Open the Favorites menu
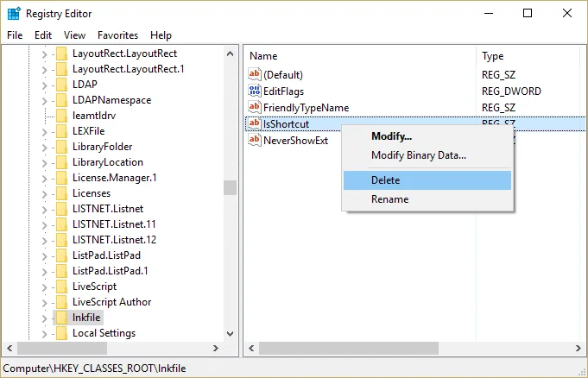The image size is (588, 378). pyautogui.click(x=117, y=35)
